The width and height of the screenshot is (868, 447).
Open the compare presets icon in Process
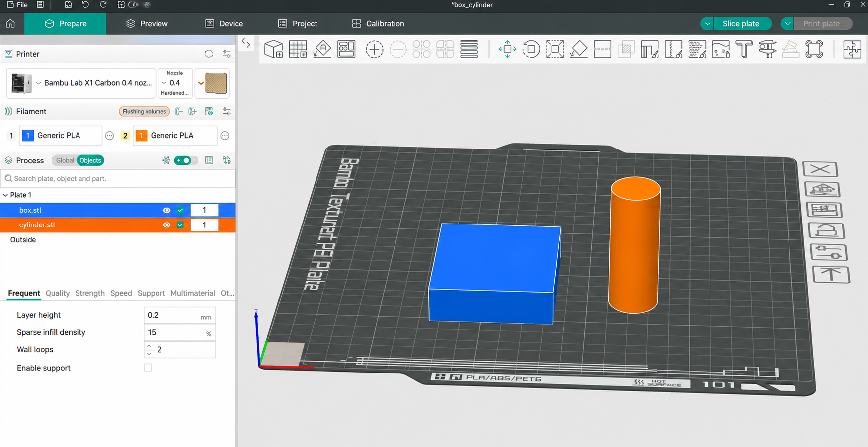227,160
